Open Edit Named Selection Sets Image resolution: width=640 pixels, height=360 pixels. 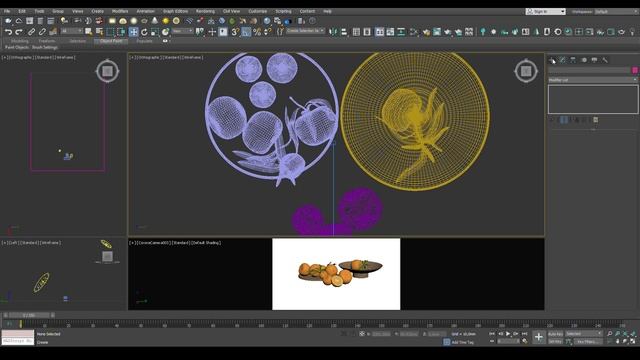point(280,32)
